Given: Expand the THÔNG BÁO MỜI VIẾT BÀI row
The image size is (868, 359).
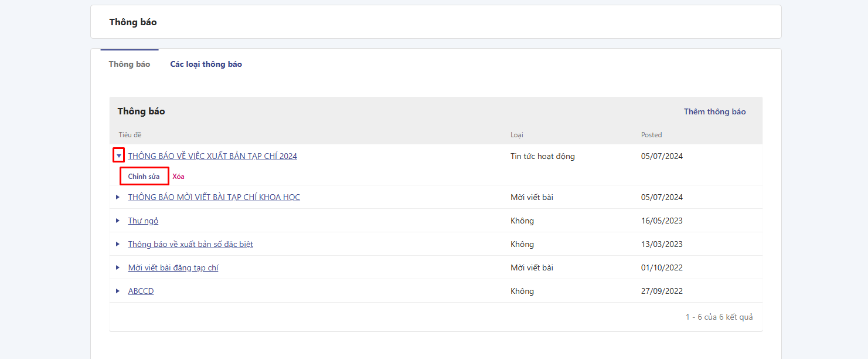Looking at the screenshot, I should [118, 197].
